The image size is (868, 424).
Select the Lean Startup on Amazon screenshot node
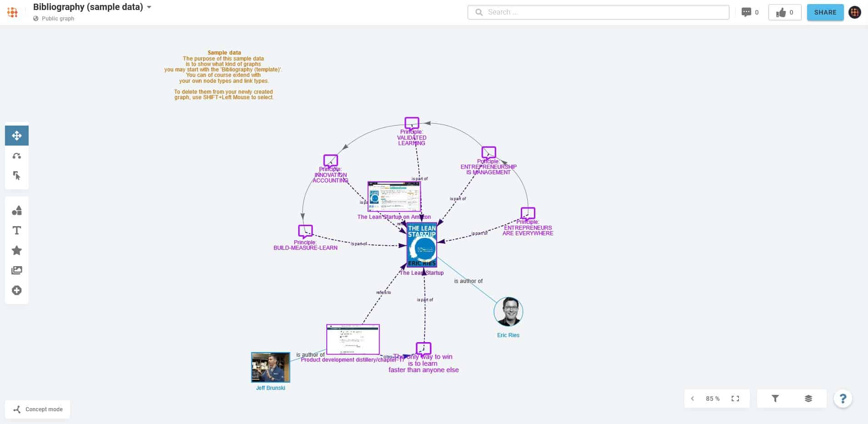point(394,197)
